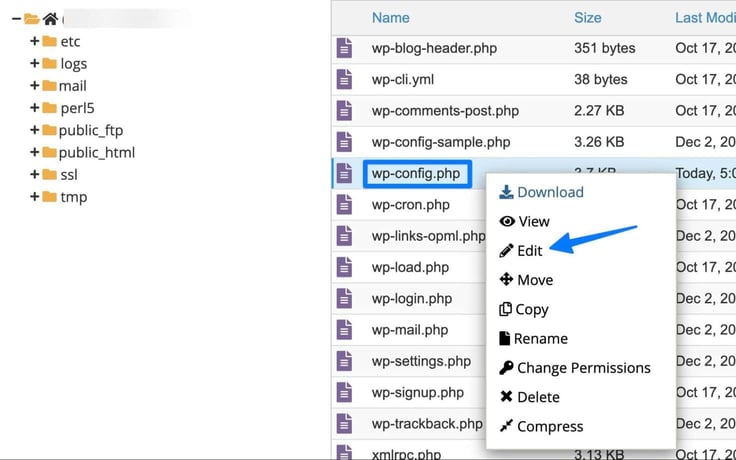Viewport: 736px width, 460px height.
Task: Select the wp-config-sample.php file name
Action: [x=441, y=143]
